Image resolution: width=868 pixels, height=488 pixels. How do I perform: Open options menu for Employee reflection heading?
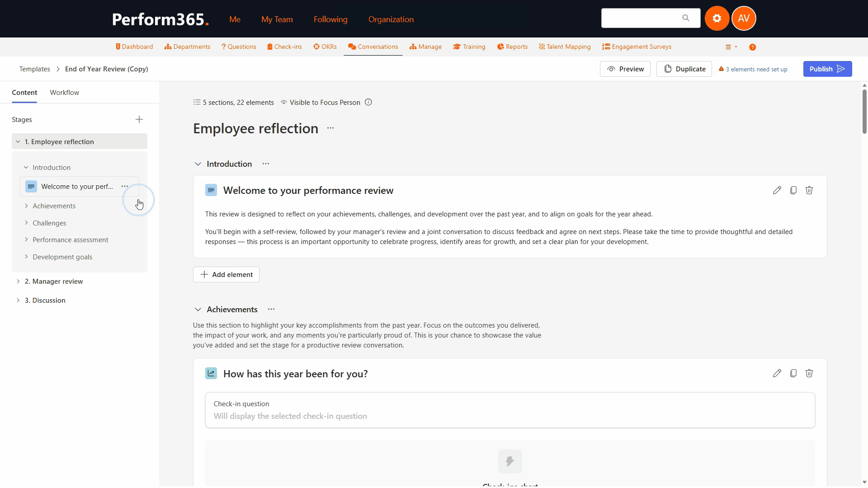(330, 128)
